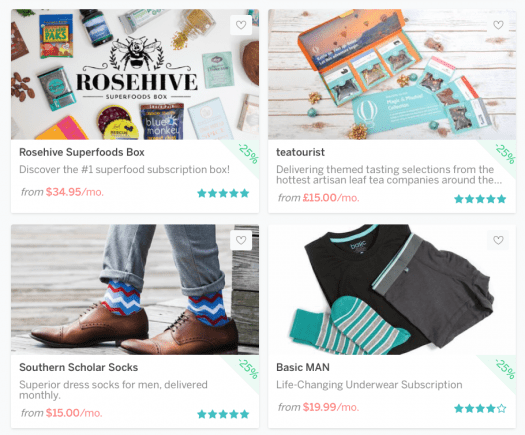Click the Rosehive logo product image
This screenshot has height=435, width=525.
(x=135, y=74)
